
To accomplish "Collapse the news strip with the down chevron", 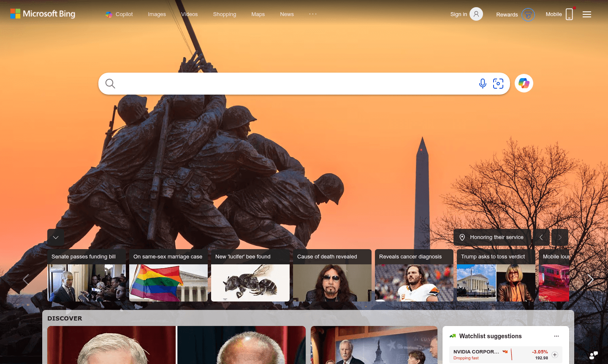I will pyautogui.click(x=55, y=237).
